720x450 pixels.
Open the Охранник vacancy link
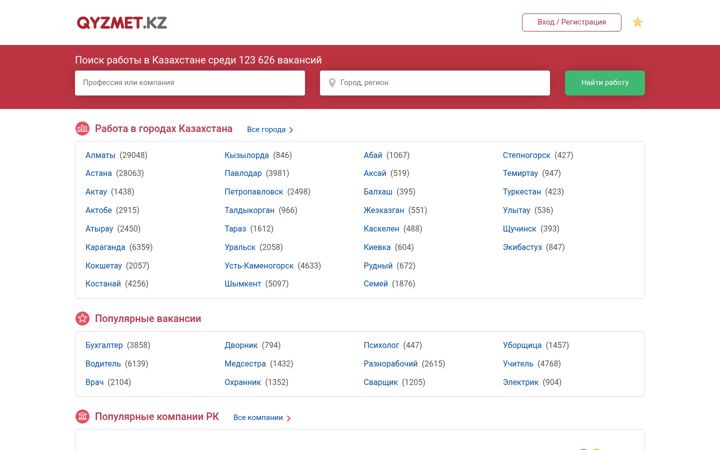242,382
